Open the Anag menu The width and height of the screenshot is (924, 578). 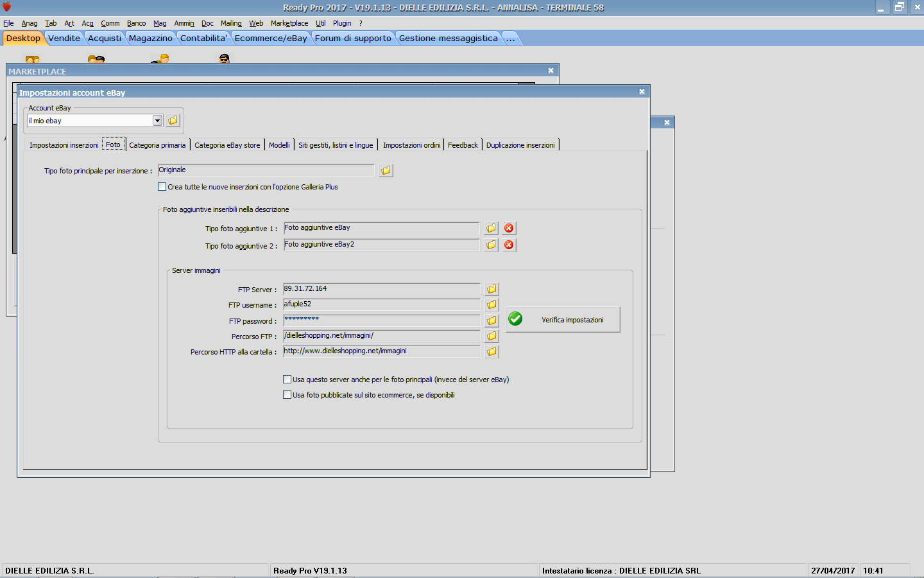click(30, 23)
